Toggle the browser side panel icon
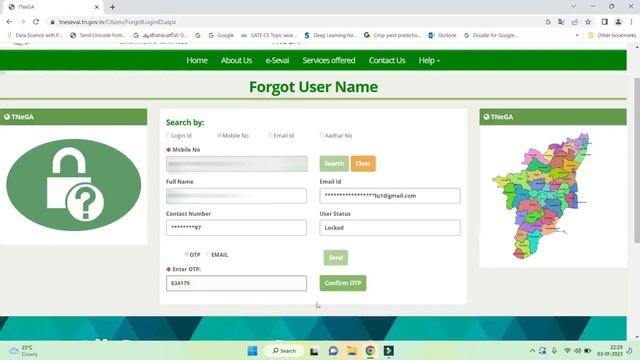 tap(604, 22)
